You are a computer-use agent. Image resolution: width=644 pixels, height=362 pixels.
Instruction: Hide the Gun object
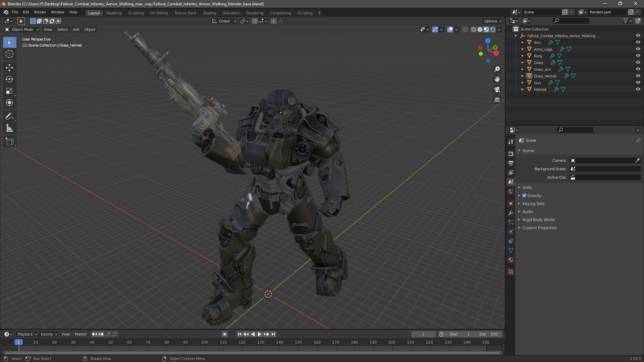coord(638,82)
